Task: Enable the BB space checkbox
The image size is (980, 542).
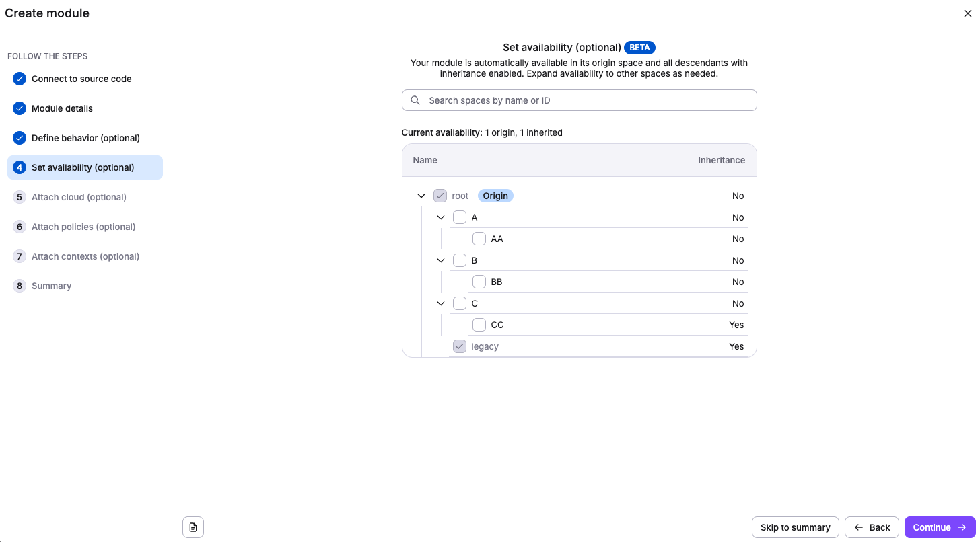Action: click(x=479, y=282)
